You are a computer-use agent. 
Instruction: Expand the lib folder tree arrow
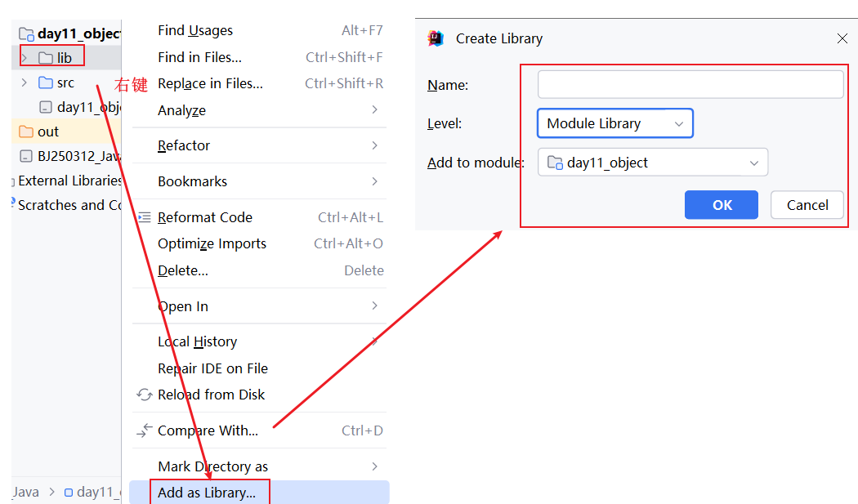tap(25, 58)
